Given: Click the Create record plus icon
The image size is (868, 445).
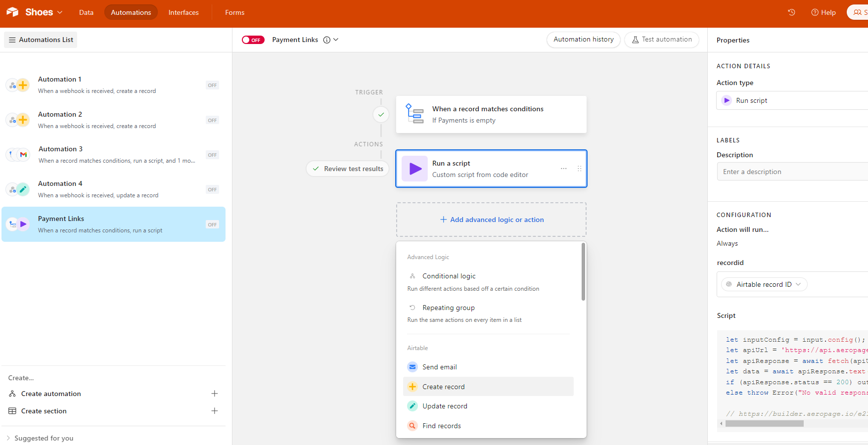Looking at the screenshot, I should click(412, 387).
